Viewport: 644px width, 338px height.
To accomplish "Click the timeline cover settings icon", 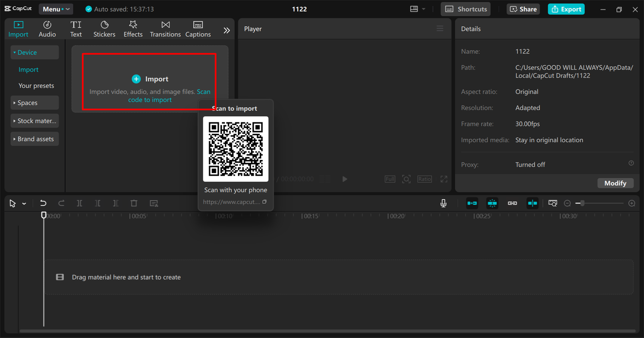I will click(x=552, y=203).
